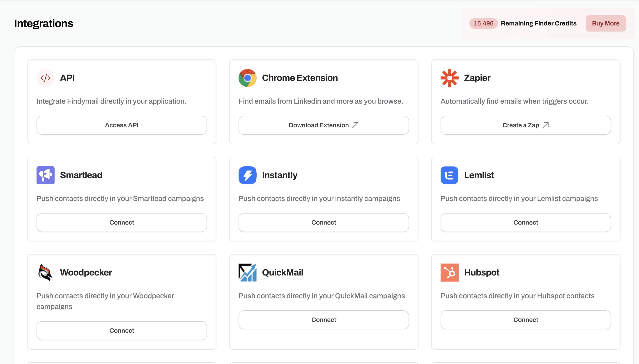Click the API code icon

(45, 78)
